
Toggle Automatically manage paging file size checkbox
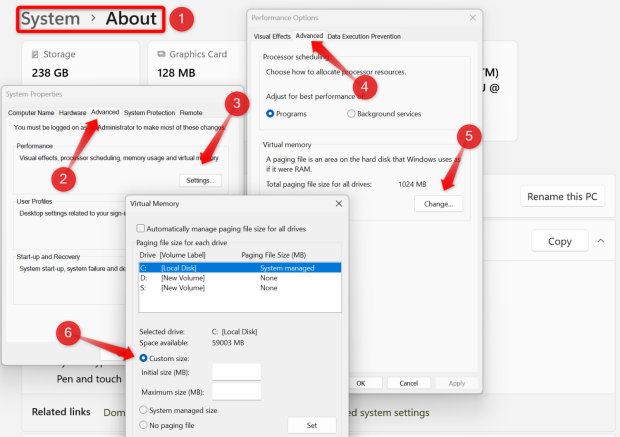140,228
